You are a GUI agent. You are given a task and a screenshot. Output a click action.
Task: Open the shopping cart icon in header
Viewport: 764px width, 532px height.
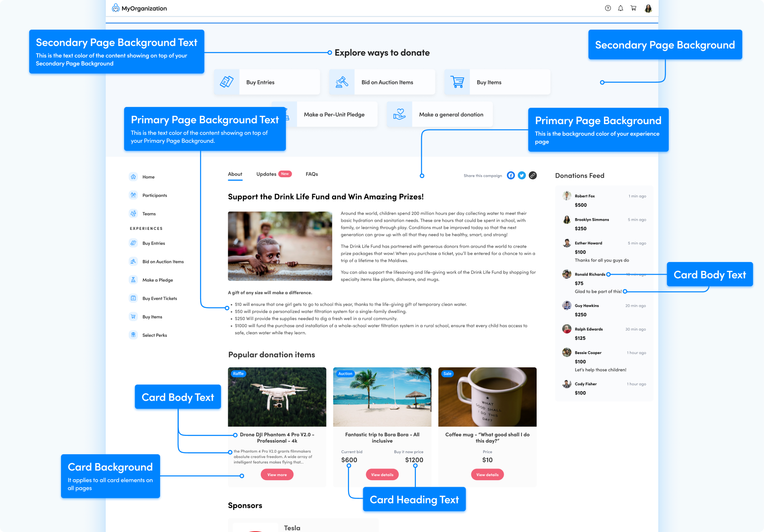(x=634, y=8)
